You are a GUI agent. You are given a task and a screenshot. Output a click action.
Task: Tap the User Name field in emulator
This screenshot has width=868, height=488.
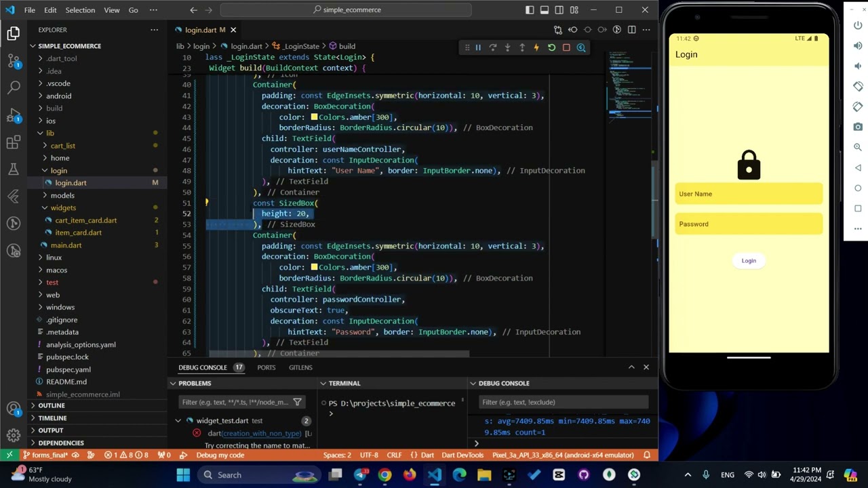click(749, 194)
